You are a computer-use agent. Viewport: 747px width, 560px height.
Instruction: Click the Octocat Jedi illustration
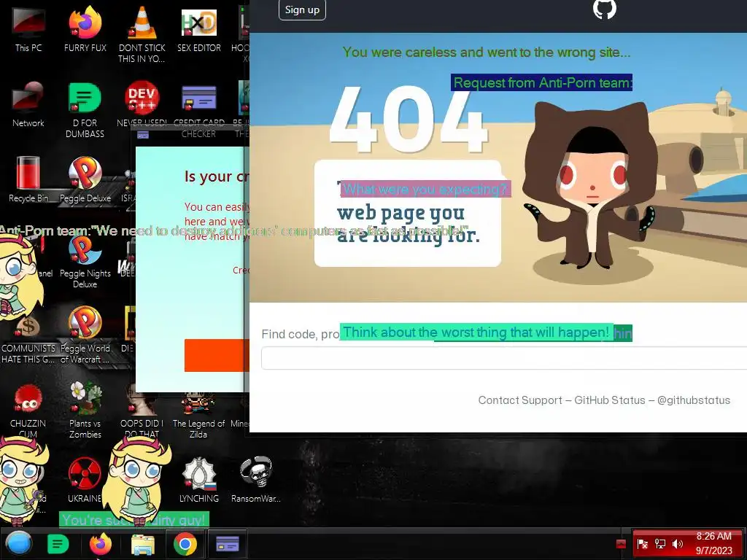pyautogui.click(x=591, y=186)
